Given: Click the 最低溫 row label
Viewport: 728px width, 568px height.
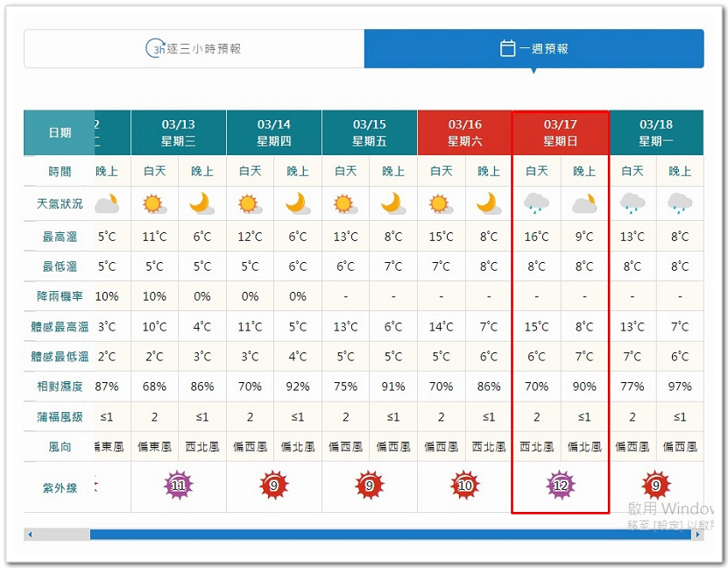Looking at the screenshot, I should (x=60, y=266).
